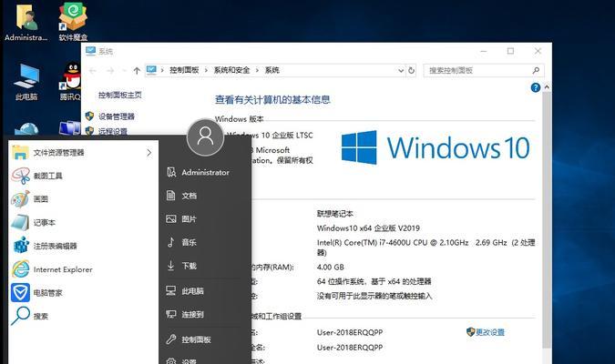Click the refresh button beside address bar
615x364 pixels.
point(411,71)
